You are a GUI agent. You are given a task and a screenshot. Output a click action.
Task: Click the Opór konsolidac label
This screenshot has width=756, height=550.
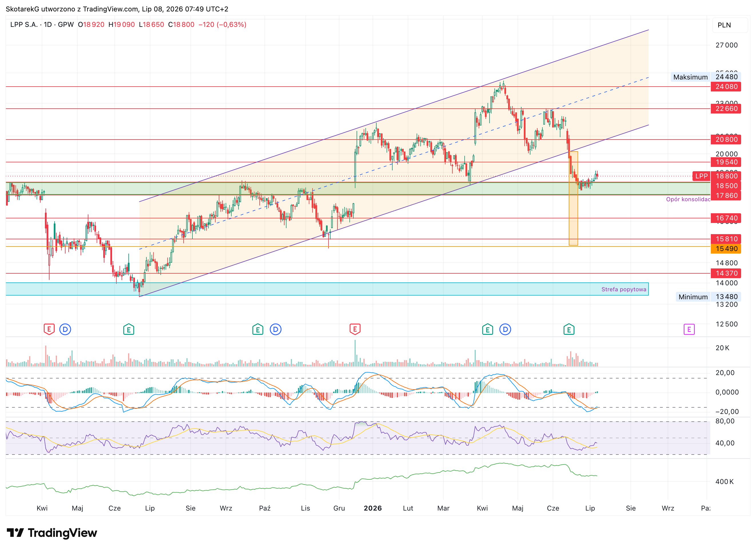coord(688,199)
